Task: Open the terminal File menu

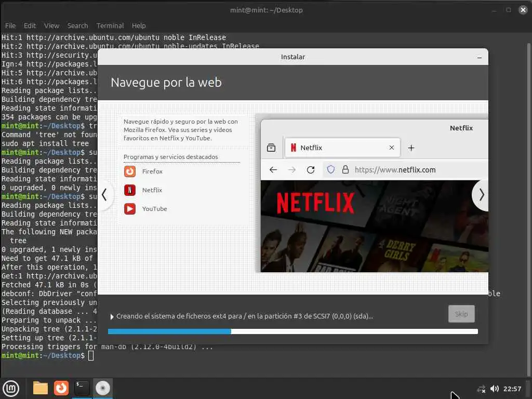Action: [x=10, y=26]
